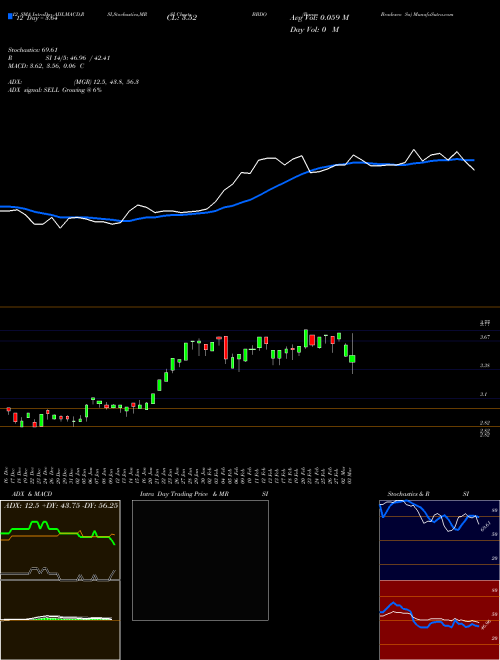The width and height of the screenshot is (500, 660).
Task: Click the 69.61 label in Stochastics chart
Action: click(x=486, y=526)
